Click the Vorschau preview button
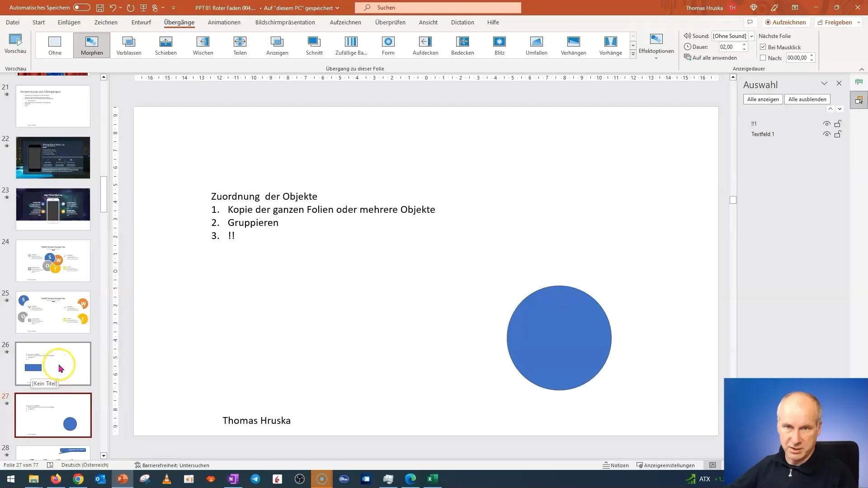The width and height of the screenshot is (868, 488). coord(15,44)
